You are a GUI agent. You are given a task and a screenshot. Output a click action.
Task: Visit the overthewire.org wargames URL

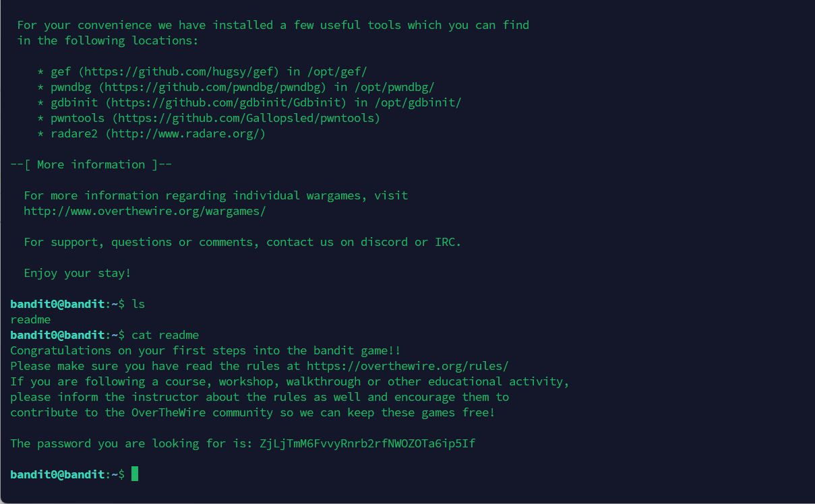(145, 211)
